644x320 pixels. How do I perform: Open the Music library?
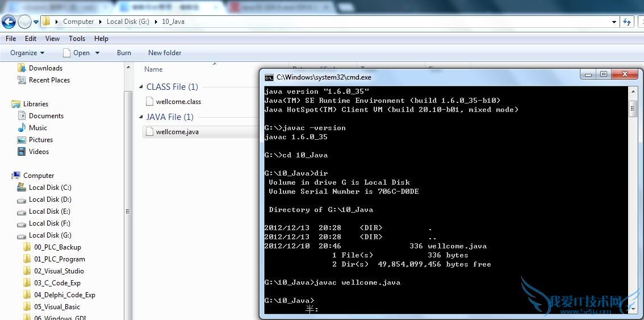pos(38,128)
